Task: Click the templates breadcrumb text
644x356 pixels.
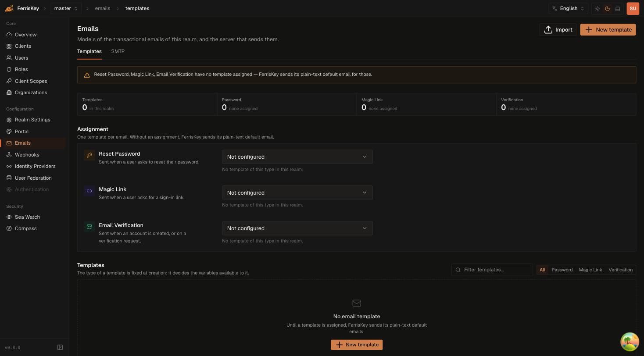Action: pos(137,8)
